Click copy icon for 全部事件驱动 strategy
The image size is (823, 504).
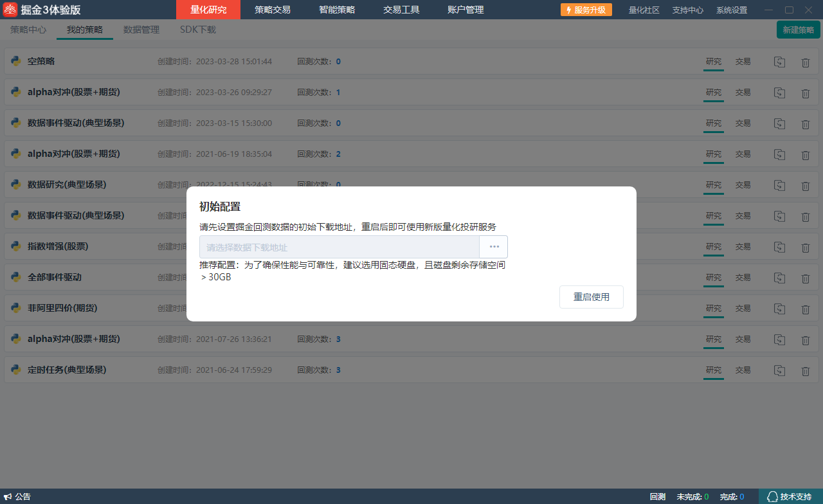click(779, 278)
